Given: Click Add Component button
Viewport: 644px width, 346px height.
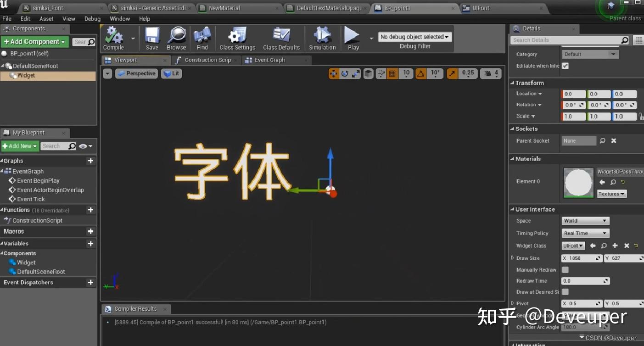Looking at the screenshot, I should [34, 41].
